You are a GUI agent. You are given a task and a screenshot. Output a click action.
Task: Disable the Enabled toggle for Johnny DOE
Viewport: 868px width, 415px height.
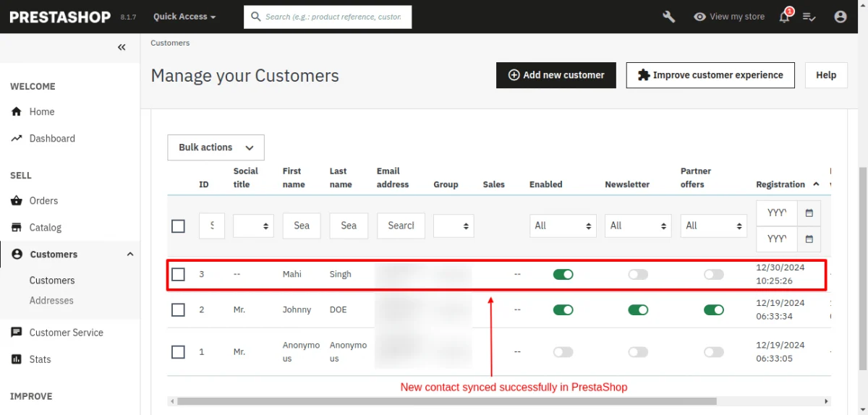coord(563,309)
